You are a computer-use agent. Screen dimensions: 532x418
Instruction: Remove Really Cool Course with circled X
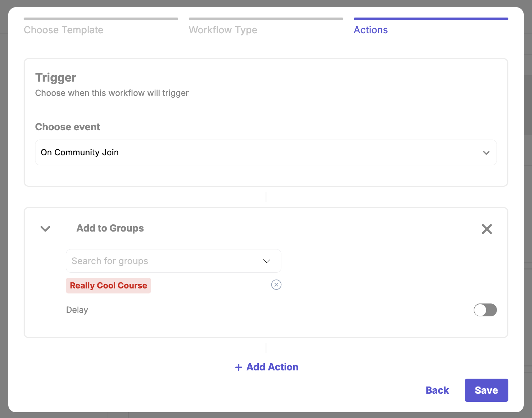[276, 285]
